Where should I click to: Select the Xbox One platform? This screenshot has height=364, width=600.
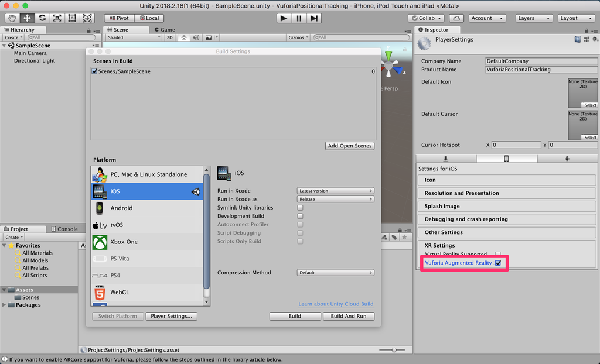tap(147, 242)
